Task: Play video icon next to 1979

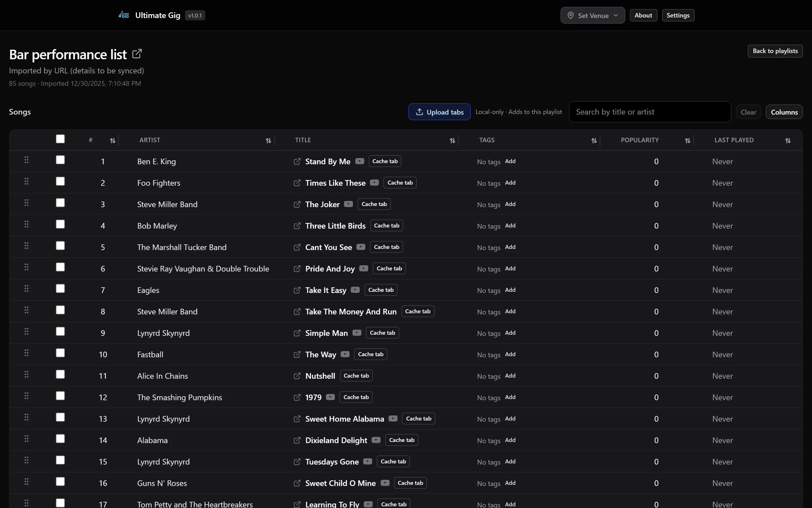Action: click(x=330, y=397)
